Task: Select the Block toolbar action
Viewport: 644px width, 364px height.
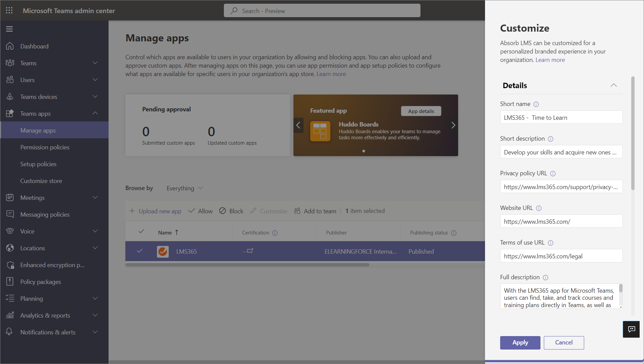Action: 231,211
